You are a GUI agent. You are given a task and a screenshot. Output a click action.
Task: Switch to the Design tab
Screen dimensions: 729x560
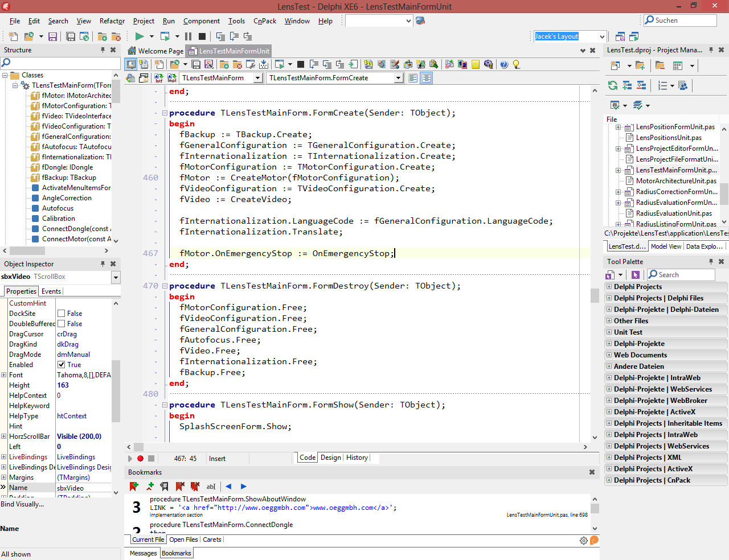[x=330, y=458]
